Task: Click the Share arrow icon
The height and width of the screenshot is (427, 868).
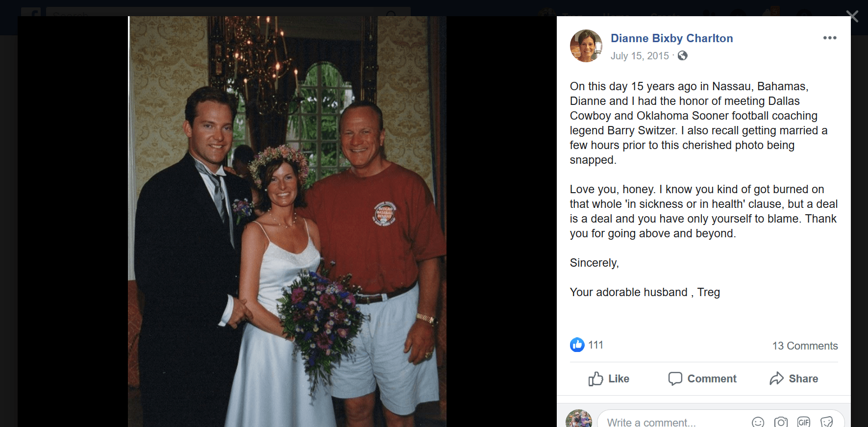Action: click(776, 378)
